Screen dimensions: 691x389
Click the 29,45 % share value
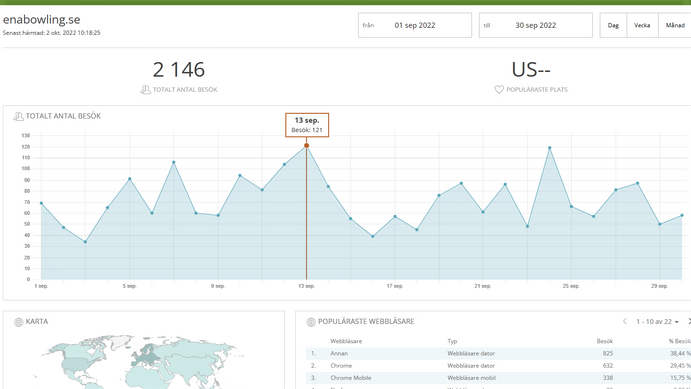(680, 366)
